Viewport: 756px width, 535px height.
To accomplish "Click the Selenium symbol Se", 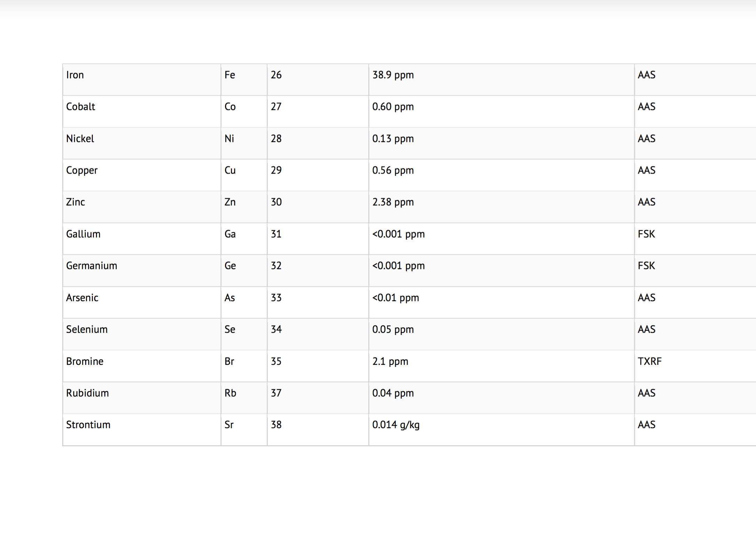I will (230, 329).
